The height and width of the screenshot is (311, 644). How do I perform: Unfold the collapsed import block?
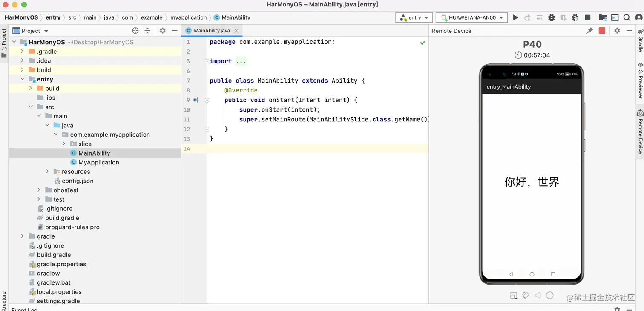click(x=207, y=61)
